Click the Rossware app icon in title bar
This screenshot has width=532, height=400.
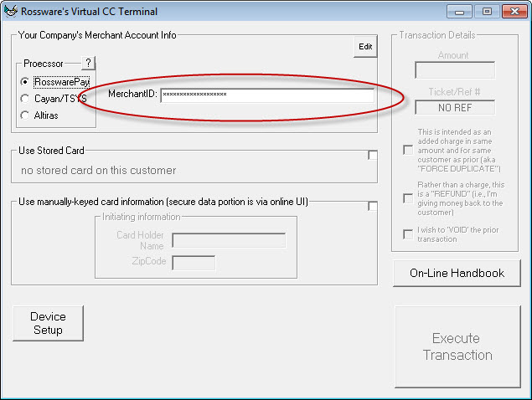(12, 12)
